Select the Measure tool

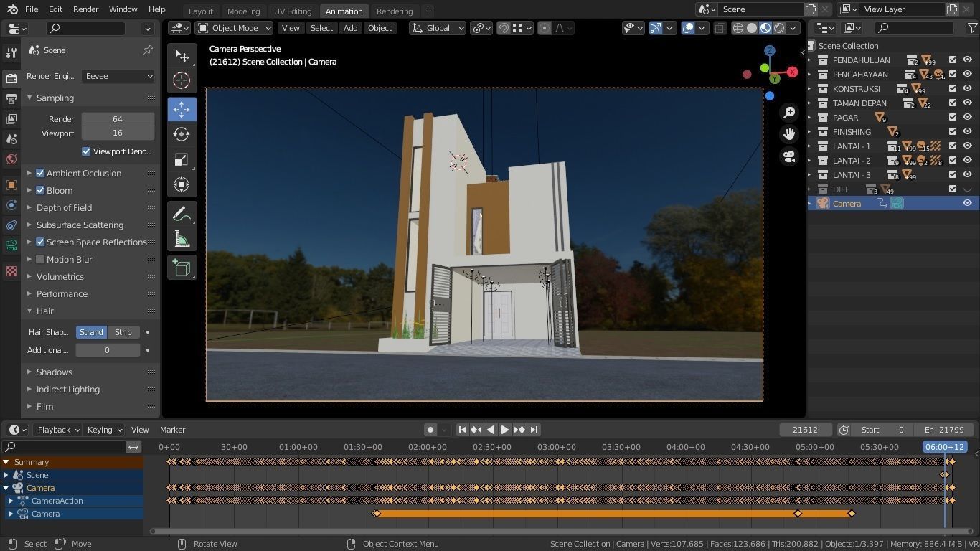(182, 239)
